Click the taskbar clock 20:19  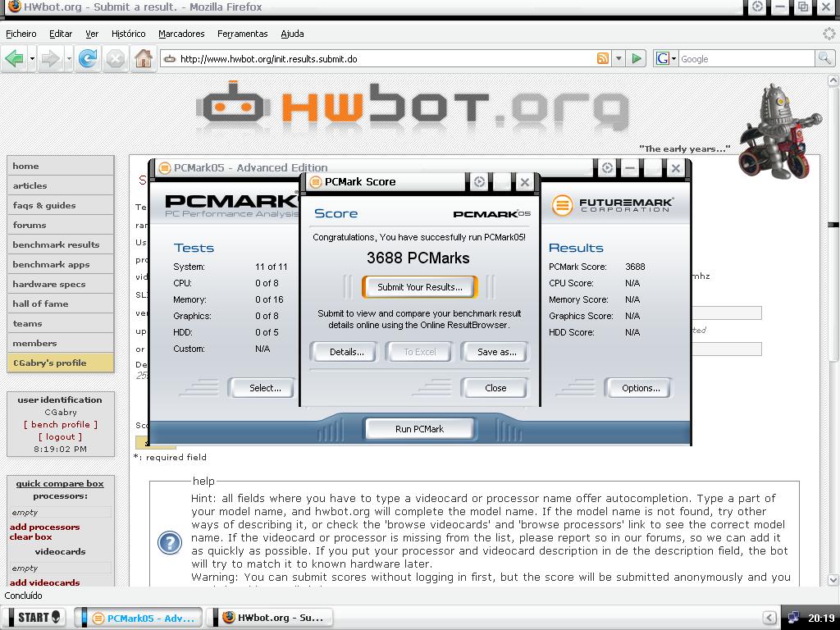click(821, 619)
